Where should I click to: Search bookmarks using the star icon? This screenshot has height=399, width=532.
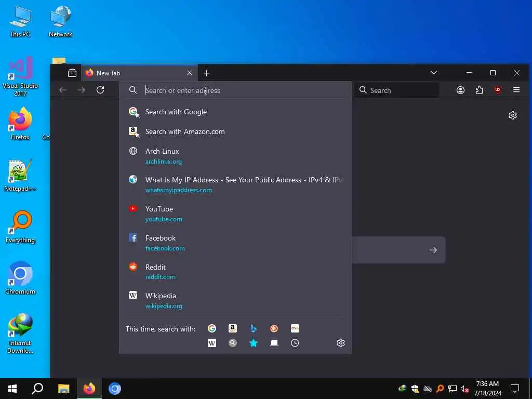[x=254, y=343]
